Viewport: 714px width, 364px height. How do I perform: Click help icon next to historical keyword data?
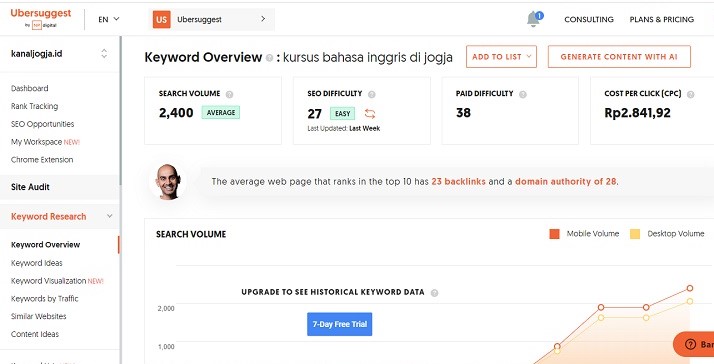pyautogui.click(x=434, y=293)
